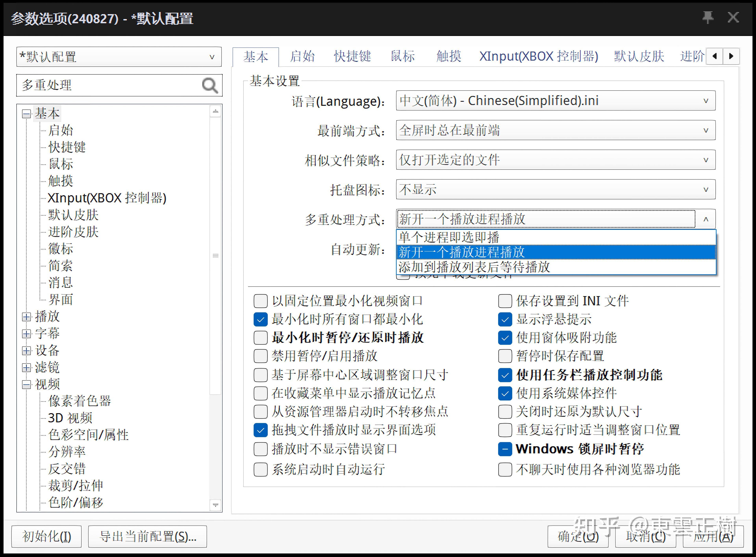
Task: Open the 相似文件策略 dropdown
Action: pos(556,160)
